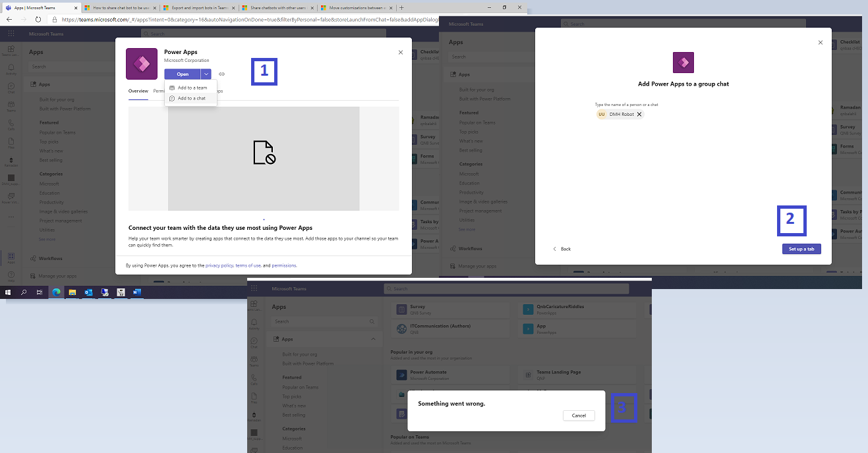Click See more in group chat window sidebar

coord(467,229)
